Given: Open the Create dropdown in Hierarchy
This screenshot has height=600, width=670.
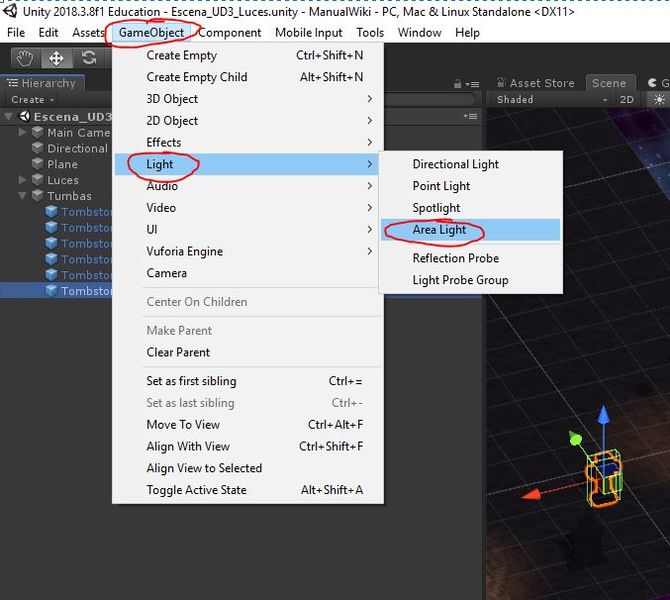Looking at the screenshot, I should (32, 100).
